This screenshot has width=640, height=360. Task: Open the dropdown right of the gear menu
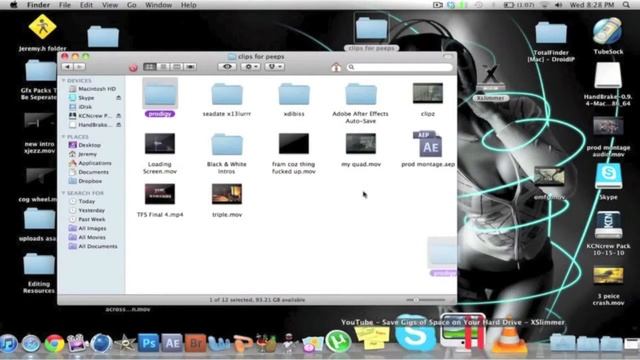[x=274, y=67]
